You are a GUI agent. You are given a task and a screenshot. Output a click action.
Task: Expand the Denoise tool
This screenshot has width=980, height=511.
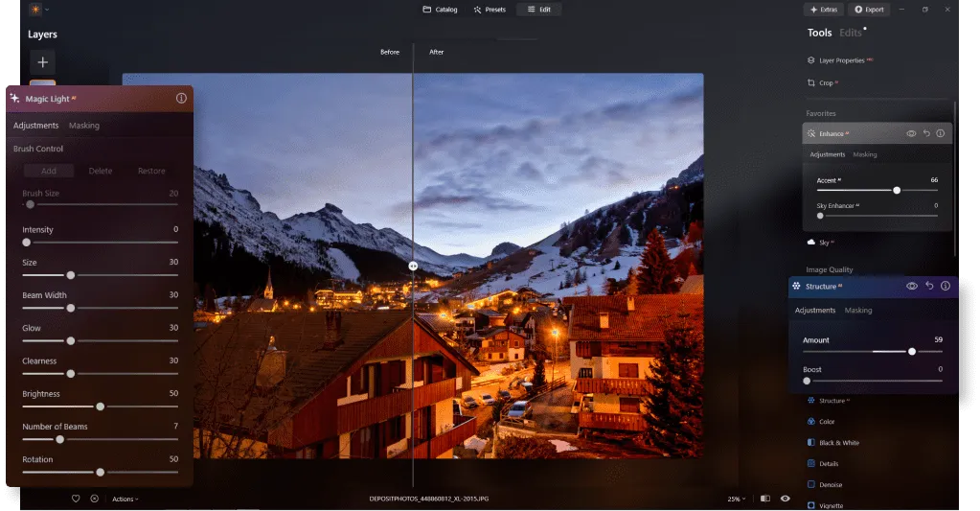click(x=825, y=485)
